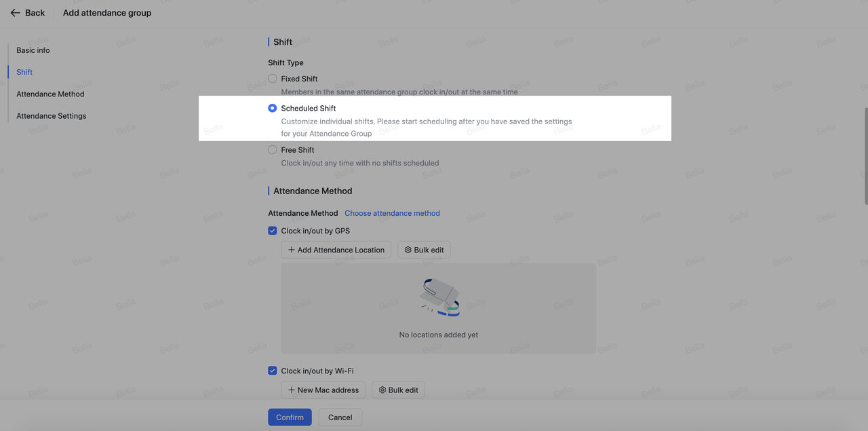Select the Free Shift radio option
Viewport: 868px width, 431px height.
273,150
